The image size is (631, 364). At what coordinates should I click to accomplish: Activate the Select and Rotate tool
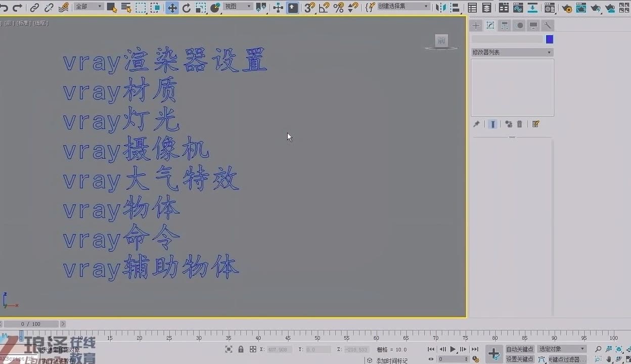click(187, 8)
